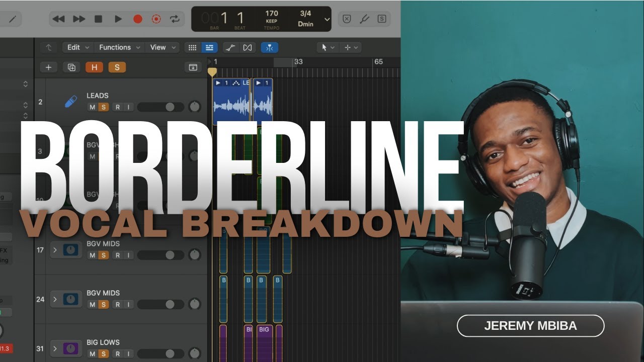Toggle the Hide tracks H button
The width and height of the screenshot is (644, 362).
click(x=94, y=67)
